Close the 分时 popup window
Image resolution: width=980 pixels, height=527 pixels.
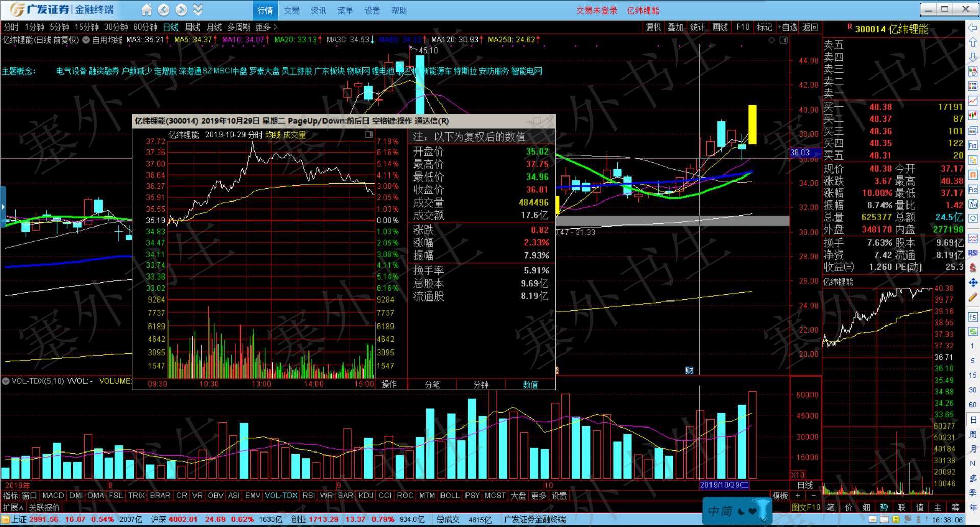point(549,121)
